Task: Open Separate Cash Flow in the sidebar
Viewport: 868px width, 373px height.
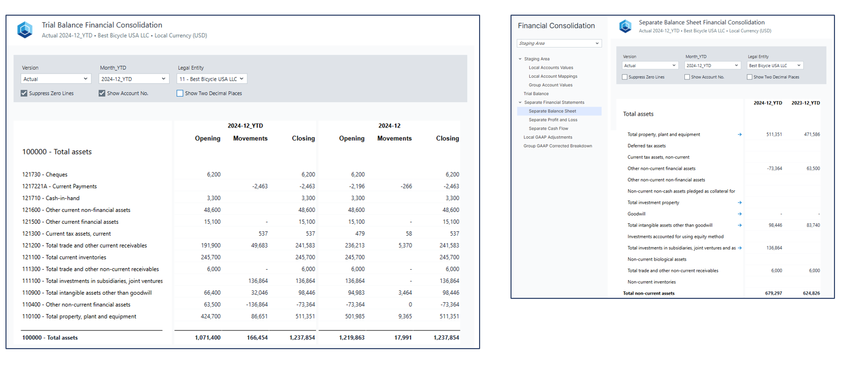Action: click(548, 128)
